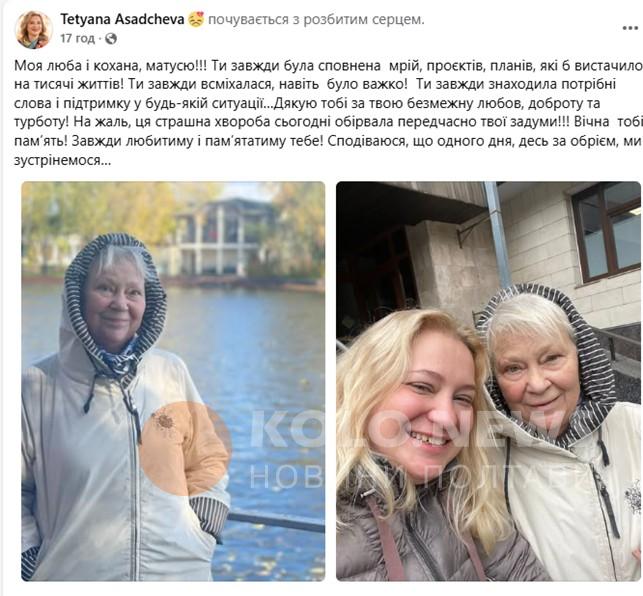This screenshot has height=596, width=643.
Task: Open the right selfie photo of two women
Action: pos(488,381)
